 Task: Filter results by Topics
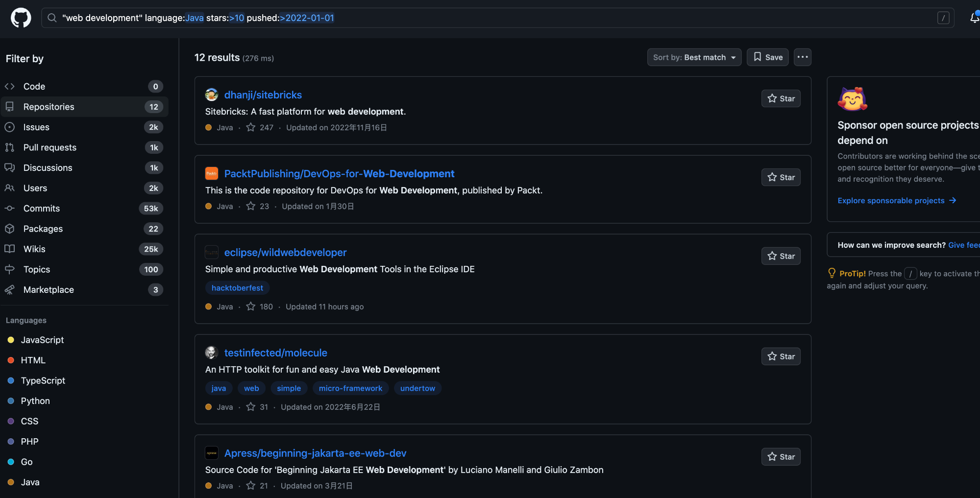[84, 269]
